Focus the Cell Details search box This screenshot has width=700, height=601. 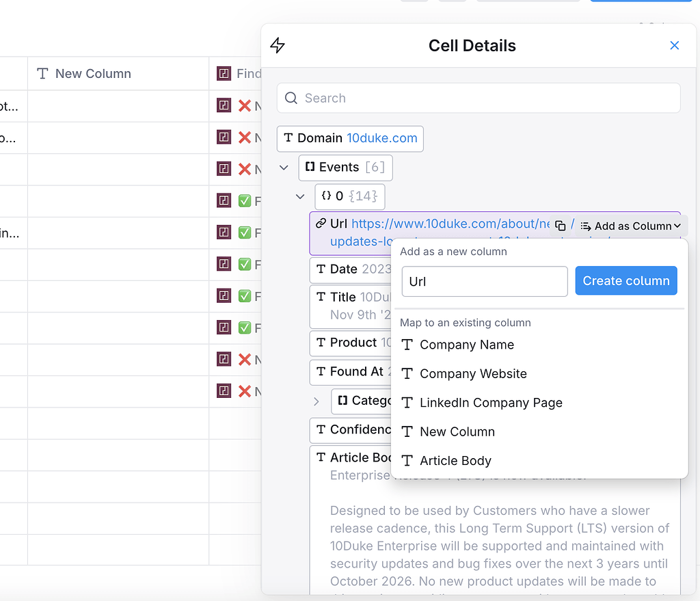pos(487,98)
